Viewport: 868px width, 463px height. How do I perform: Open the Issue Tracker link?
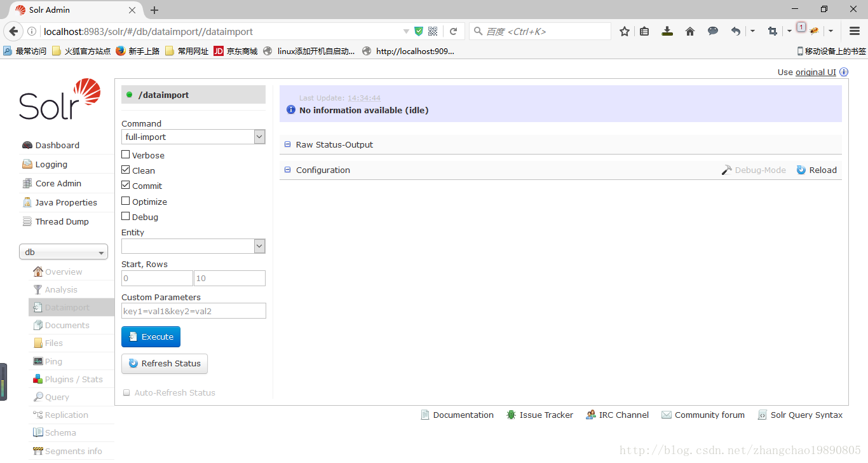click(539, 415)
